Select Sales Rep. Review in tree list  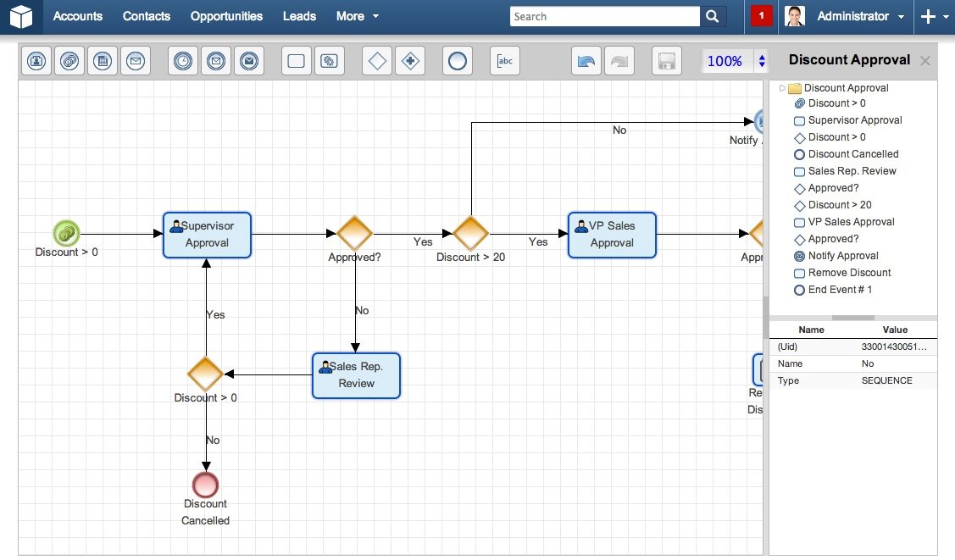tap(852, 172)
